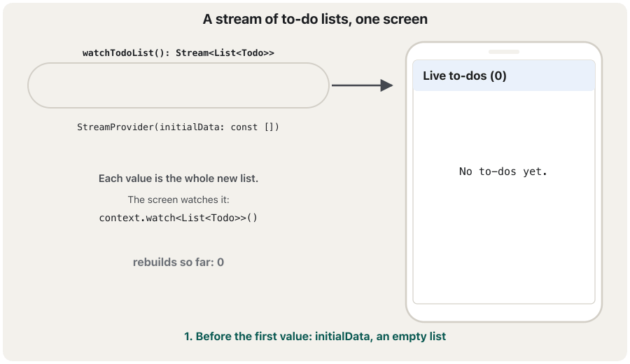630x364 pixels.
Task: Select the context.watch<List<Todo>>() code text
Action: point(178,218)
